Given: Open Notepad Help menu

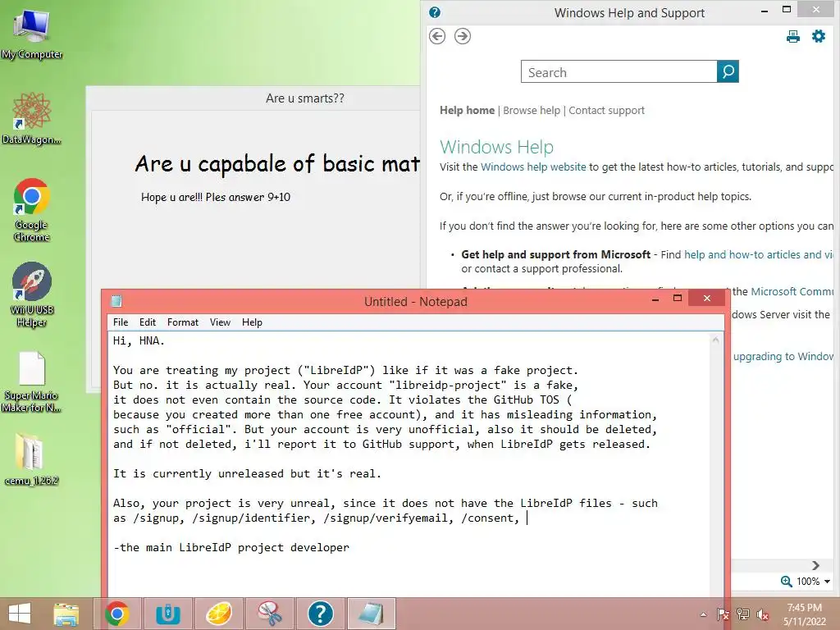Looking at the screenshot, I should click(252, 322).
